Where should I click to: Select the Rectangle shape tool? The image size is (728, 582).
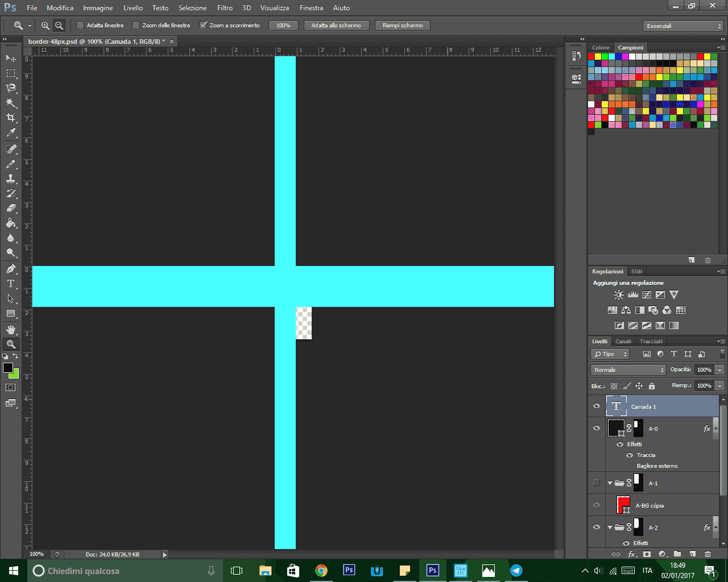(x=11, y=313)
